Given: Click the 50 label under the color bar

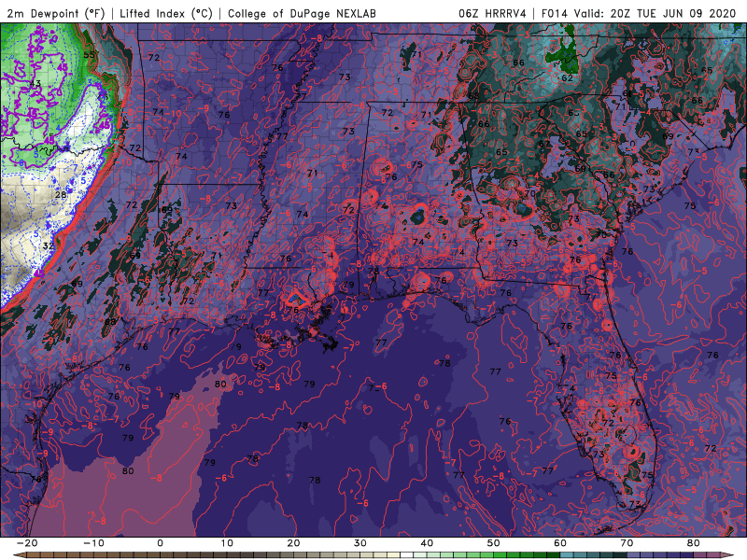Looking at the screenshot, I should point(494,543).
